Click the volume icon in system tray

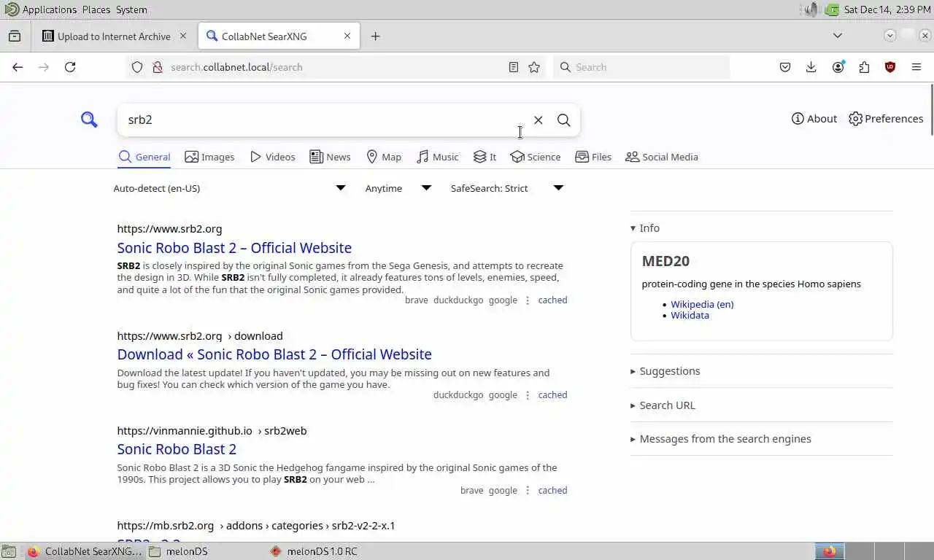[811, 9]
